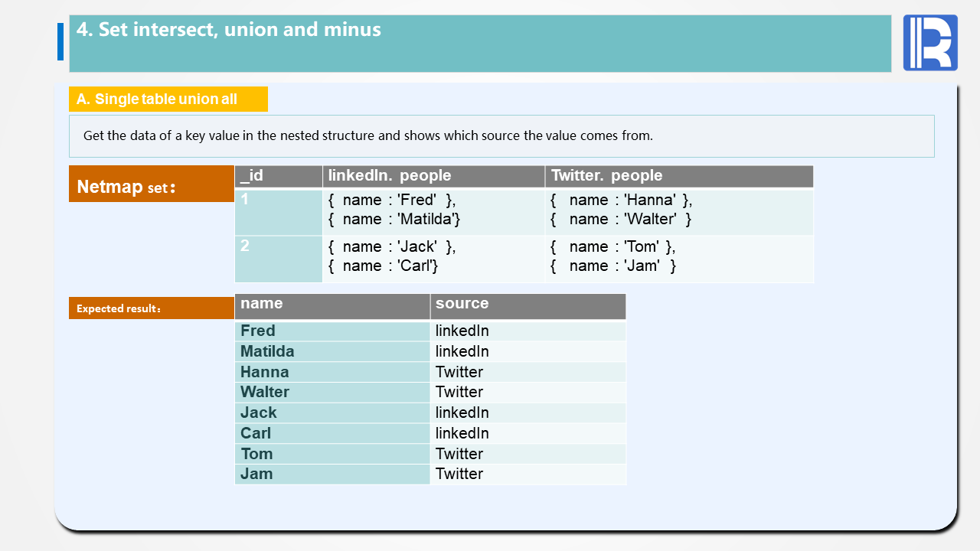Viewport: 980px width, 551px height.
Task: Select the 'linkedIn. people' column header
Action: [433, 176]
